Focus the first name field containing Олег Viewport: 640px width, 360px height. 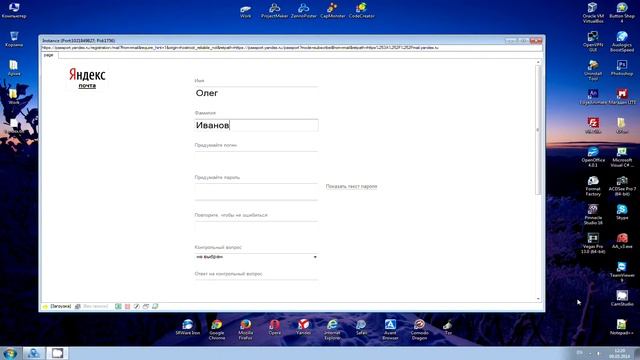(256, 93)
